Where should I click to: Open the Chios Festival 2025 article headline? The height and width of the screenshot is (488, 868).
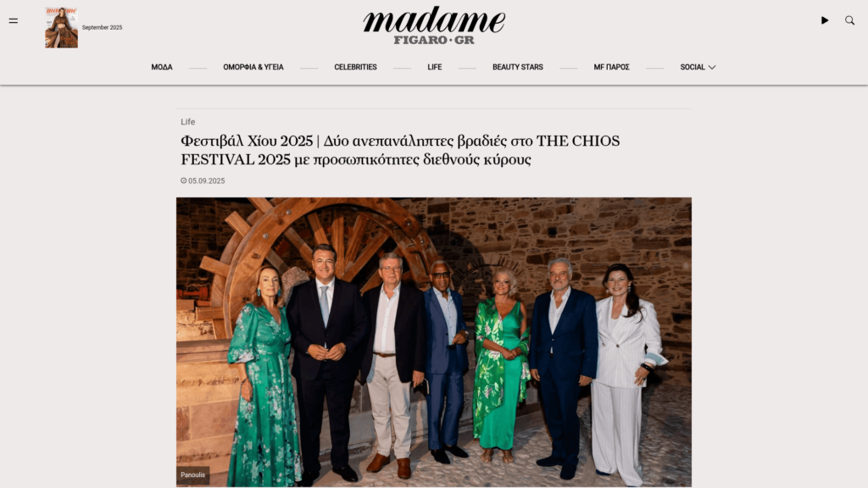400,150
